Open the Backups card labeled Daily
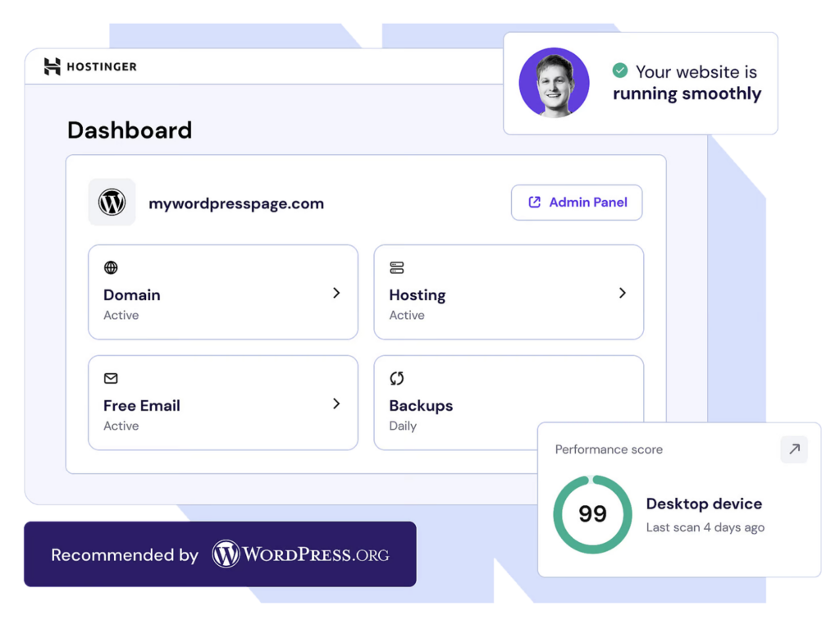This screenshot has width=840, height=629. [x=421, y=405]
